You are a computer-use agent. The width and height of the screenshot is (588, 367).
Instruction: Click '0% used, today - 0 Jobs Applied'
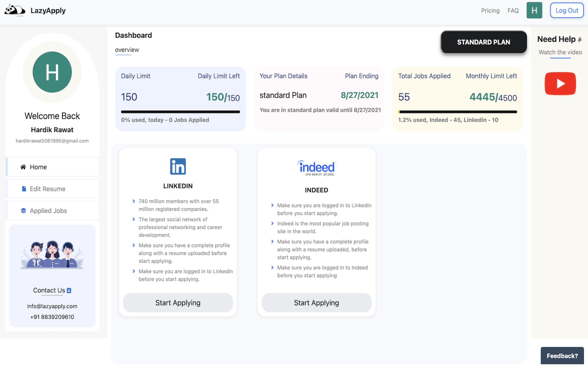165,120
